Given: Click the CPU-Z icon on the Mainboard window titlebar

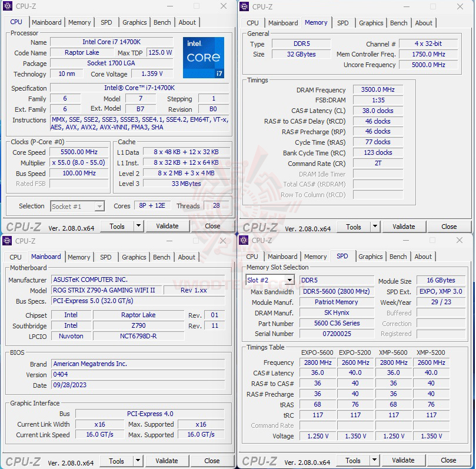Looking at the screenshot, I should [8, 241].
